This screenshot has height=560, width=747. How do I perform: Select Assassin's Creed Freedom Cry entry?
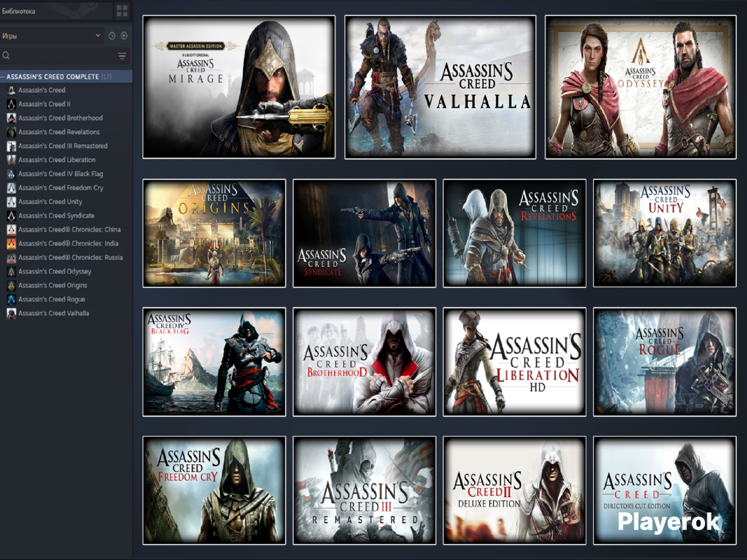(x=61, y=188)
